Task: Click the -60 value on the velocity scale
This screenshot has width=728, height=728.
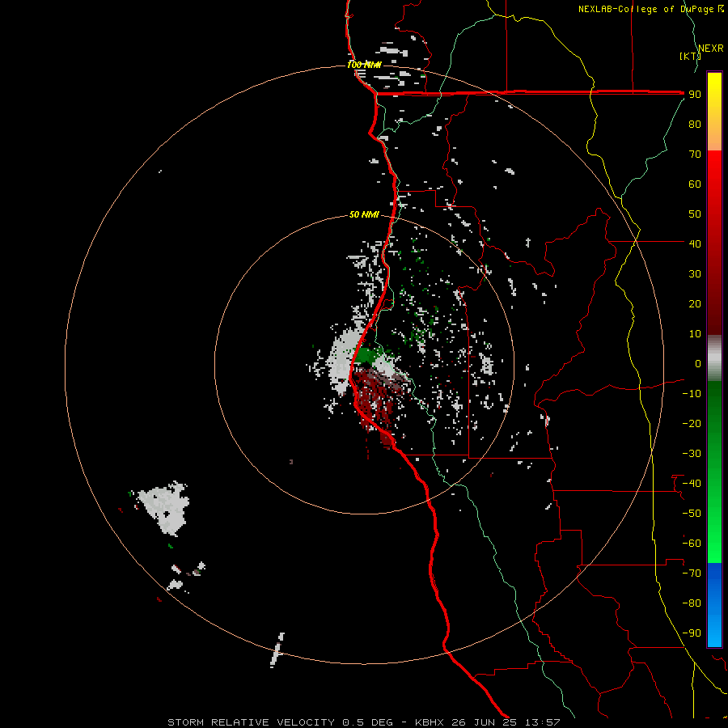Action: (x=692, y=544)
